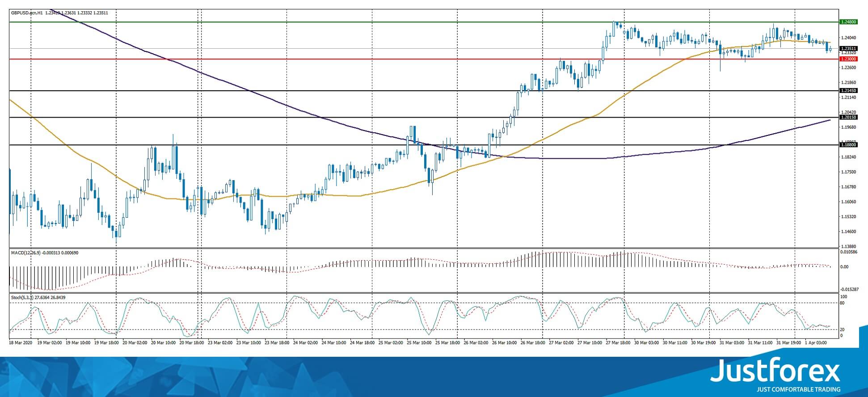
Task: Click the 25 Mar 02:00 time label
Action: (392, 343)
